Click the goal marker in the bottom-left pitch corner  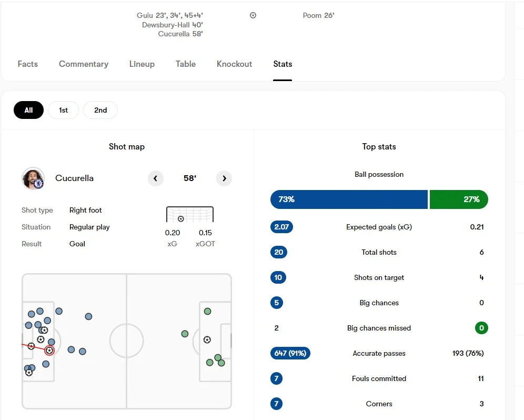(x=29, y=373)
